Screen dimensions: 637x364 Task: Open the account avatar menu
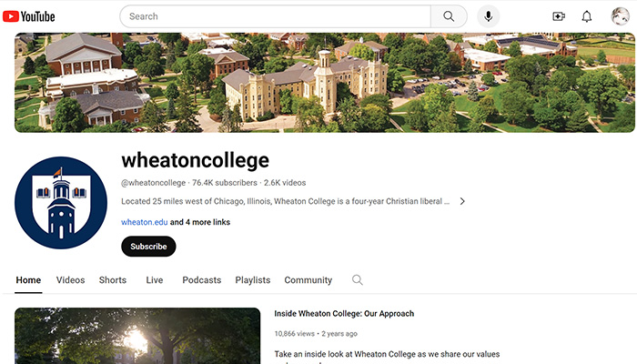pos(620,16)
